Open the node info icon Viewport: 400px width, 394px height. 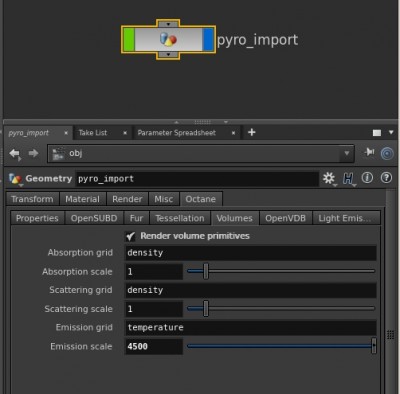[x=367, y=178]
